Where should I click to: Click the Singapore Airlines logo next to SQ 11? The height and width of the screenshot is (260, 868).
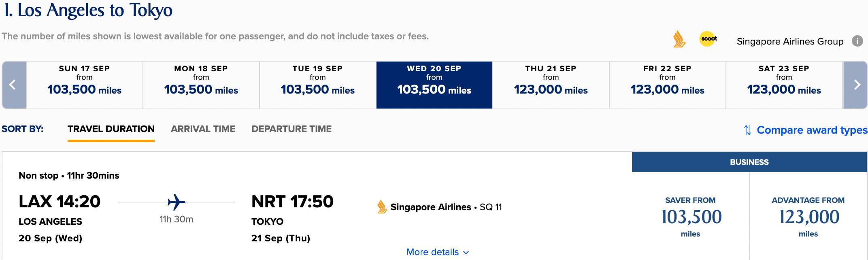381,207
